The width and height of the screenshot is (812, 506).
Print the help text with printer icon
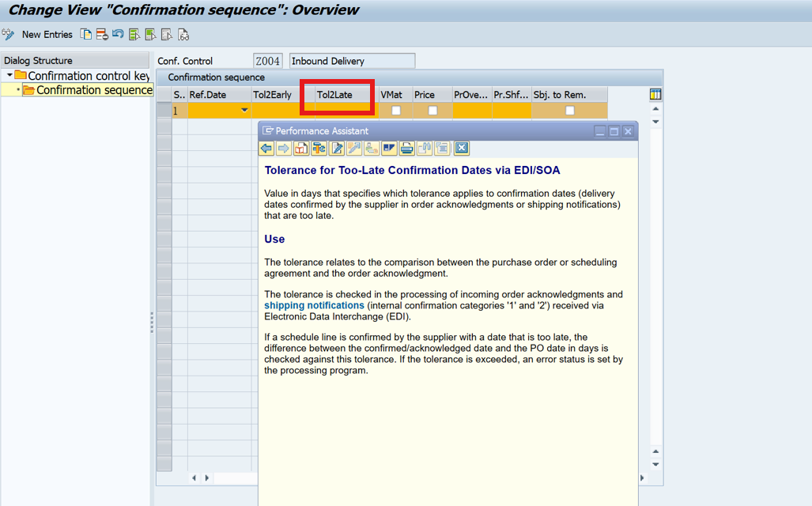point(407,149)
